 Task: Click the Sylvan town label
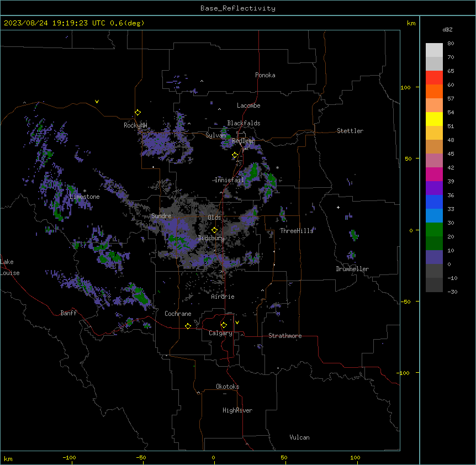point(216,135)
